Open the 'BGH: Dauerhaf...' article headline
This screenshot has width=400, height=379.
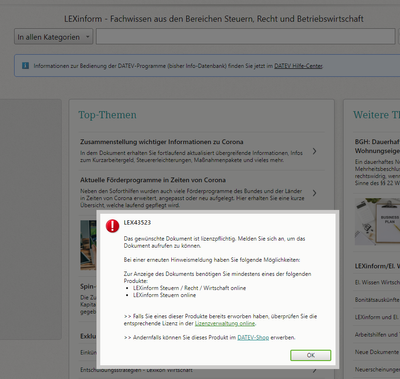377,146
